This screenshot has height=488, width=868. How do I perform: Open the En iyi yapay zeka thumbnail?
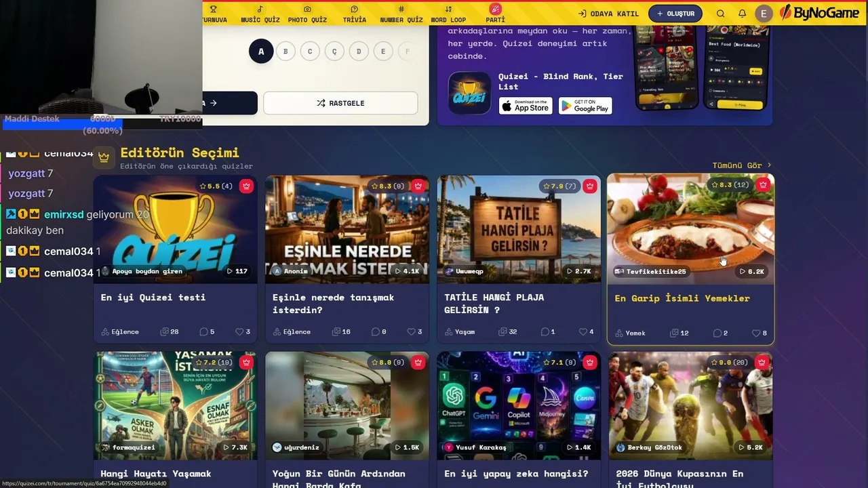pyautogui.click(x=519, y=405)
